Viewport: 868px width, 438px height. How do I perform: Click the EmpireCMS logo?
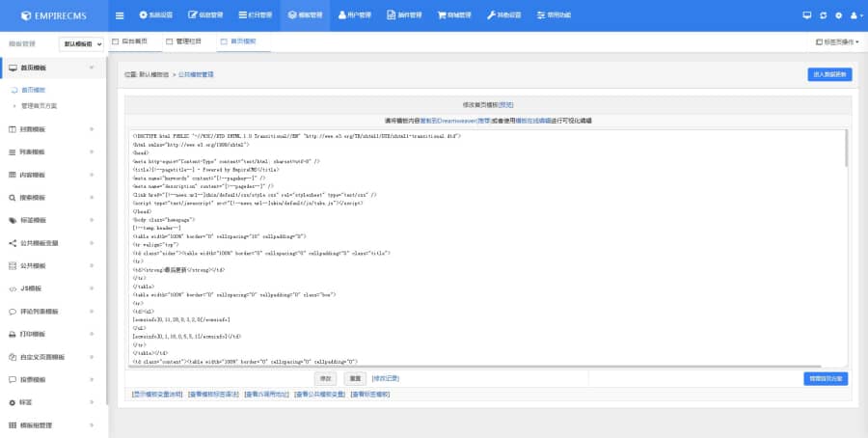pos(54,15)
